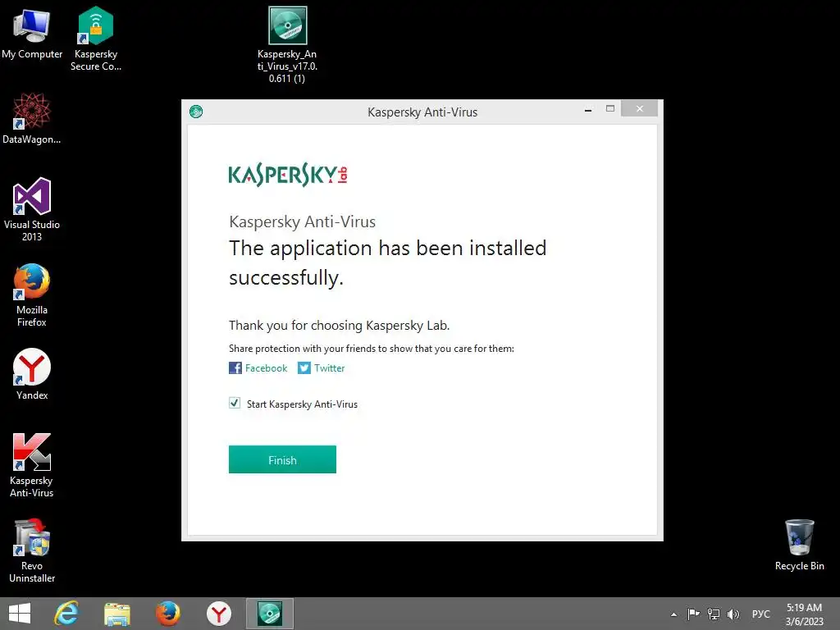Select Recycle Bin desktop icon

799,545
